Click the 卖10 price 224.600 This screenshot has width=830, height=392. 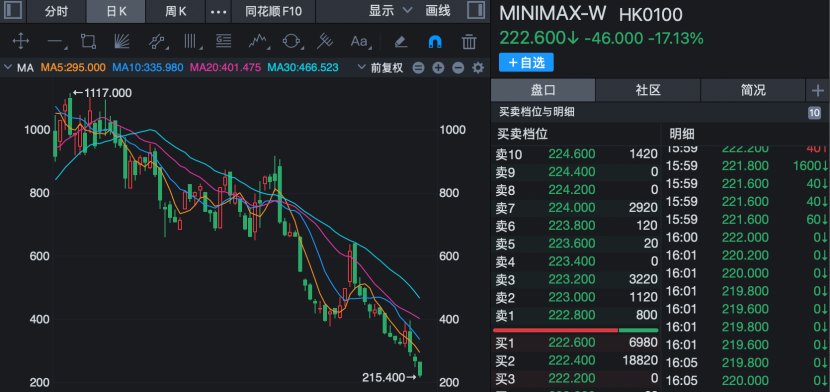[x=572, y=154]
